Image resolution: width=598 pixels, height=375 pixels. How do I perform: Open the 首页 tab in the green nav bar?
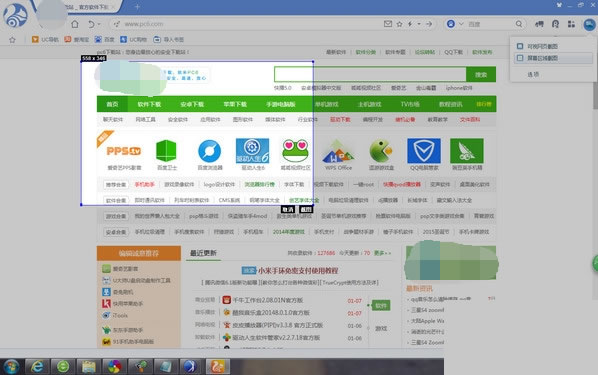click(x=113, y=104)
